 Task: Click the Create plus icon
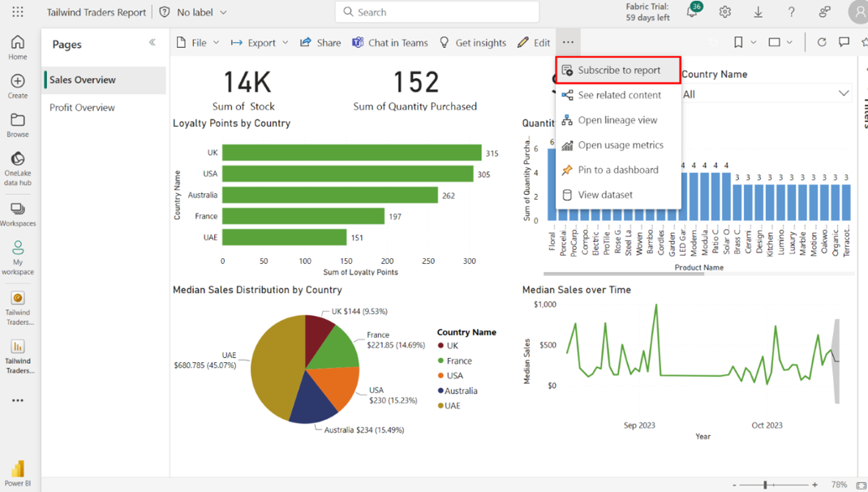[18, 87]
